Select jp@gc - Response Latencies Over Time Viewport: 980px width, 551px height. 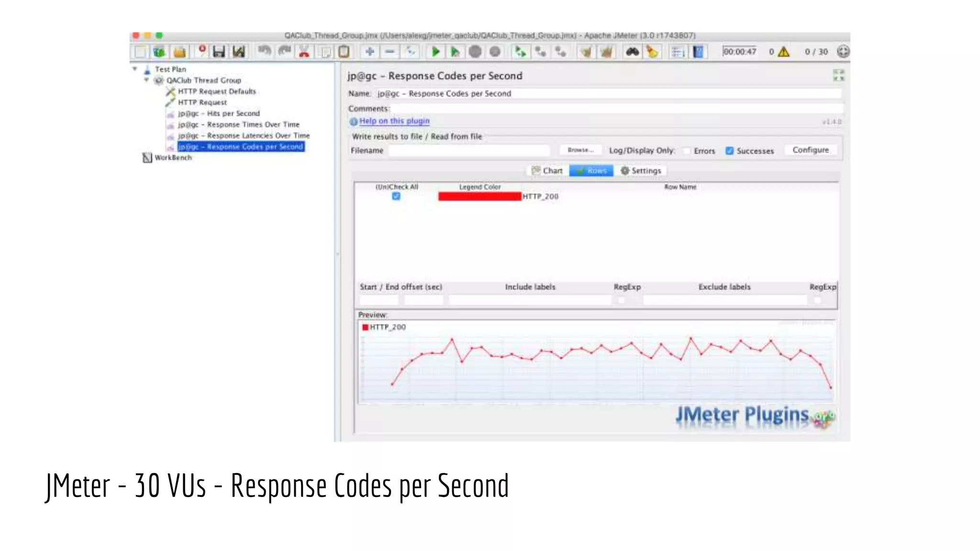(x=244, y=135)
